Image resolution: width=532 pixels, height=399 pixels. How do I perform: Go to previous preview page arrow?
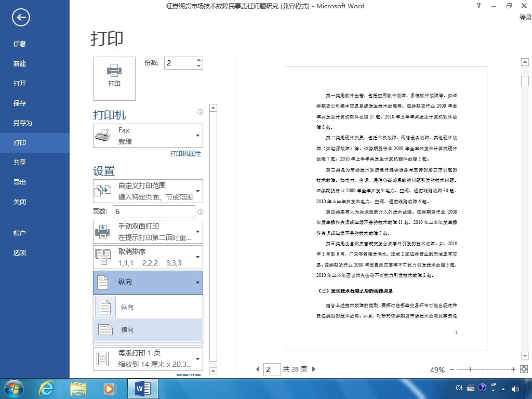pyautogui.click(x=258, y=369)
